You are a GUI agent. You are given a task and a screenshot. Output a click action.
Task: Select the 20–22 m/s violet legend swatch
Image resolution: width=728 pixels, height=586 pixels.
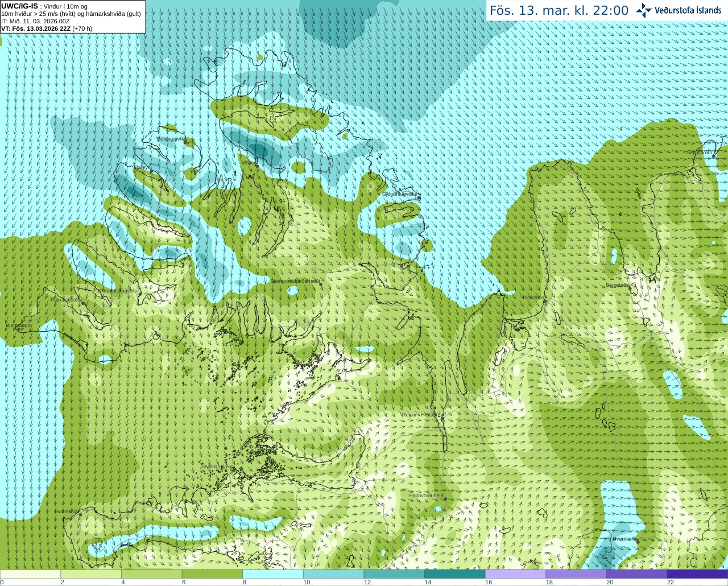[x=636, y=574]
